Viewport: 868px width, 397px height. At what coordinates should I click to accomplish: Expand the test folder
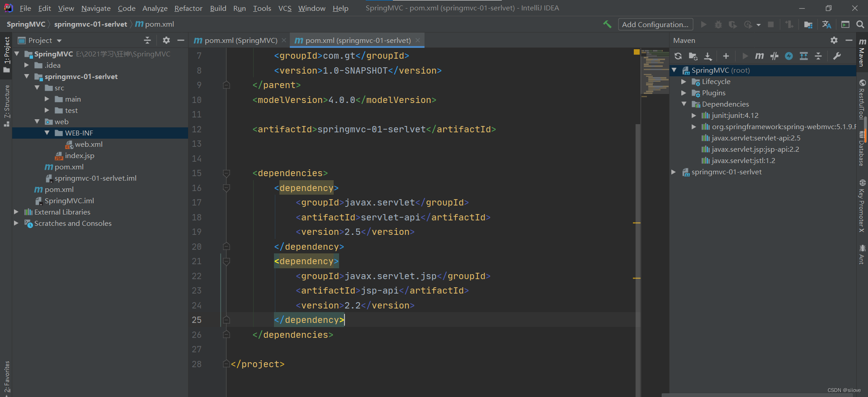(x=47, y=110)
